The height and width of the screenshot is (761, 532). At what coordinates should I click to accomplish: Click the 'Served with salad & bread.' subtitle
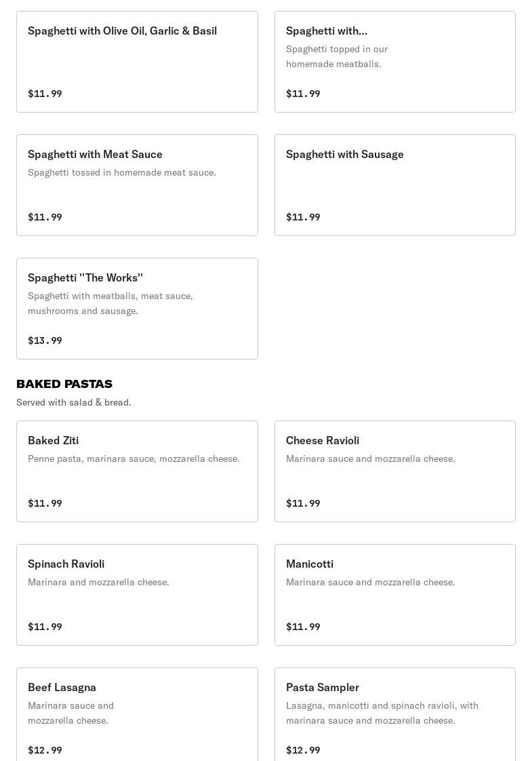pyautogui.click(x=74, y=402)
